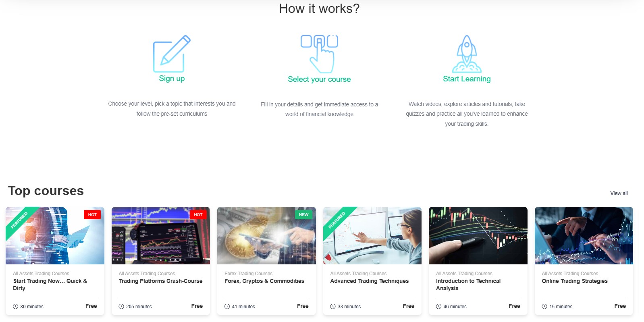This screenshot has height=322, width=644.
Task: Open the Forex, Cryptos & Commodities bitcoin thumbnail
Action: point(266,235)
